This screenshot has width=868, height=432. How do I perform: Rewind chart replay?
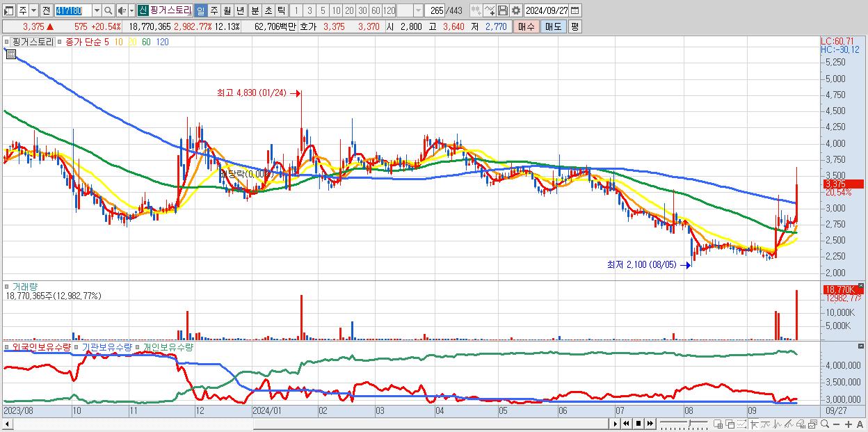626,424
